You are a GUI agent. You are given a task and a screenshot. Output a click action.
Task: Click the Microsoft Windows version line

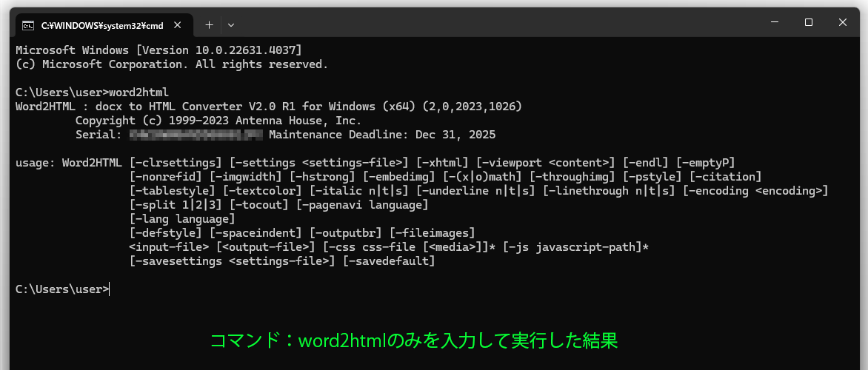point(158,50)
